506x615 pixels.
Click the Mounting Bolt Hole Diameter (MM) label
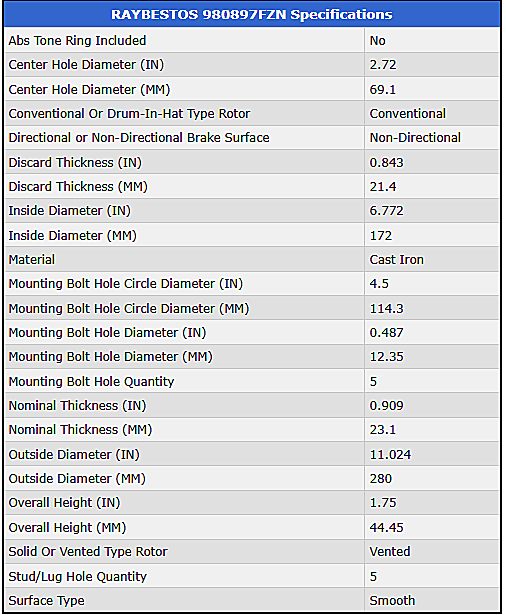coord(110,357)
